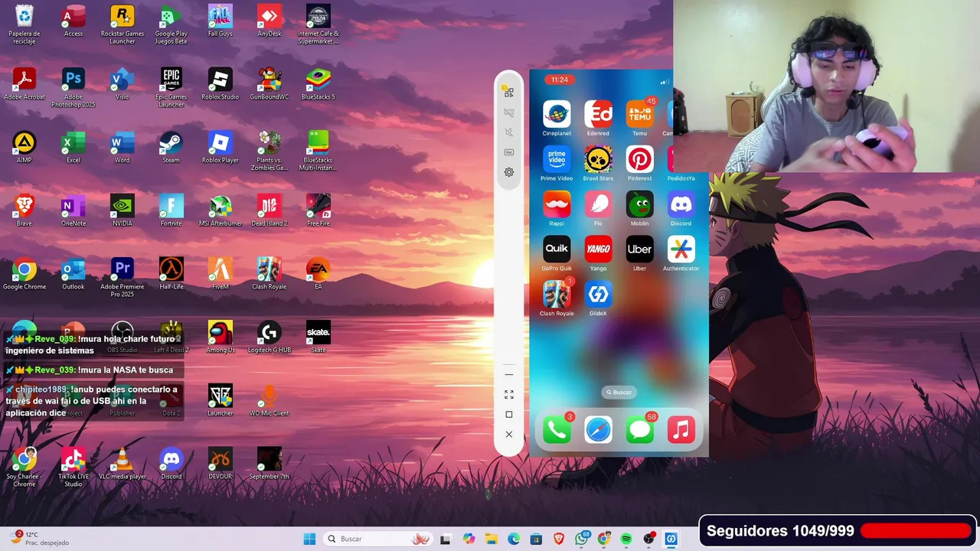This screenshot has width=980, height=551.
Task: Open OBS Studio from the taskbar
Action: 648,539
